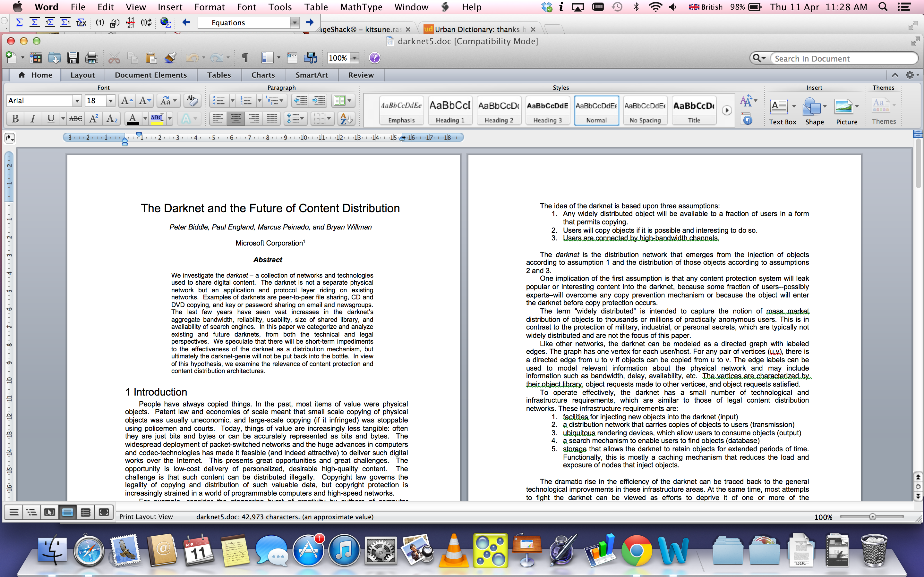The width and height of the screenshot is (924, 577).
Task: Open the zoom percentage dropdown in toolbar
Action: click(355, 58)
